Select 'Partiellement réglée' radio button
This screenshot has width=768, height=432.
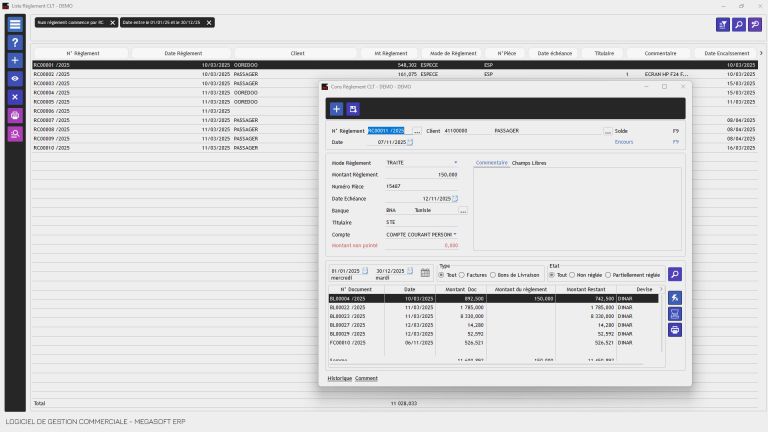coord(608,275)
